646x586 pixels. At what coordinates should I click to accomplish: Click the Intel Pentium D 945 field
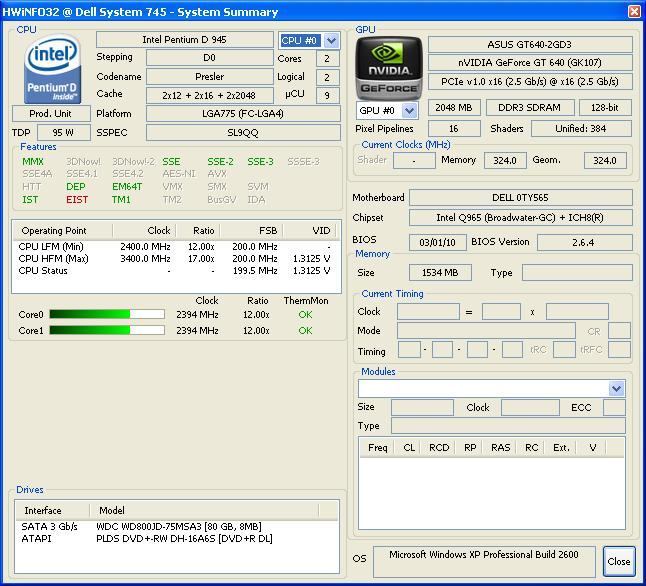tap(185, 40)
